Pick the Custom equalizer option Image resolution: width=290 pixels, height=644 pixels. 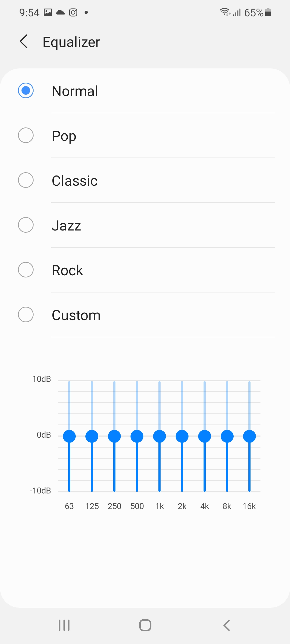pos(26,314)
